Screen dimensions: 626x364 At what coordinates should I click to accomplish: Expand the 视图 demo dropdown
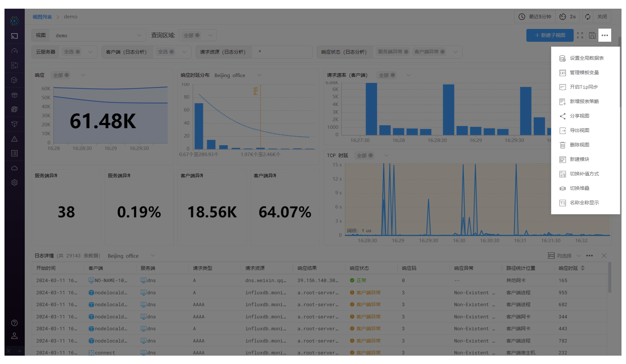pos(139,35)
